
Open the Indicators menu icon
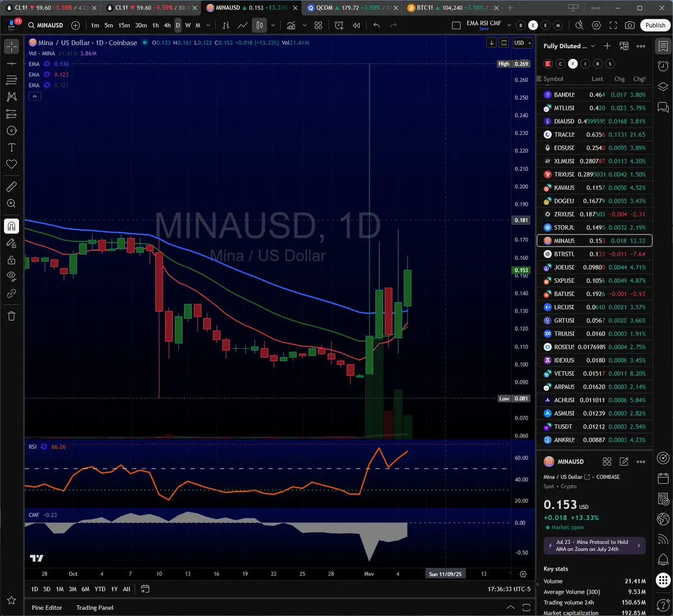[291, 25]
